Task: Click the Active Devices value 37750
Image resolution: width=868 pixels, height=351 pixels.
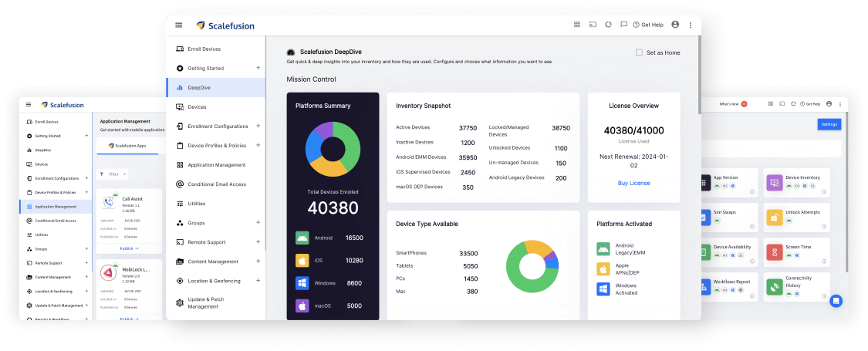Action: click(468, 127)
